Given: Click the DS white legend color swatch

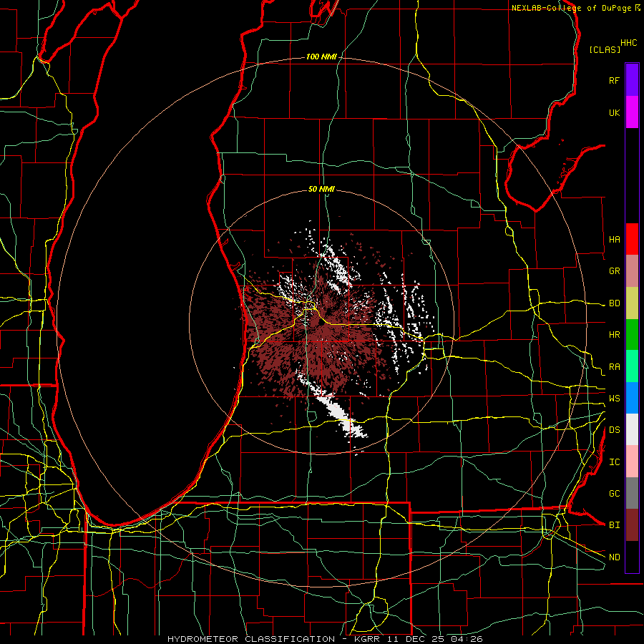Looking at the screenshot, I should (632, 429).
